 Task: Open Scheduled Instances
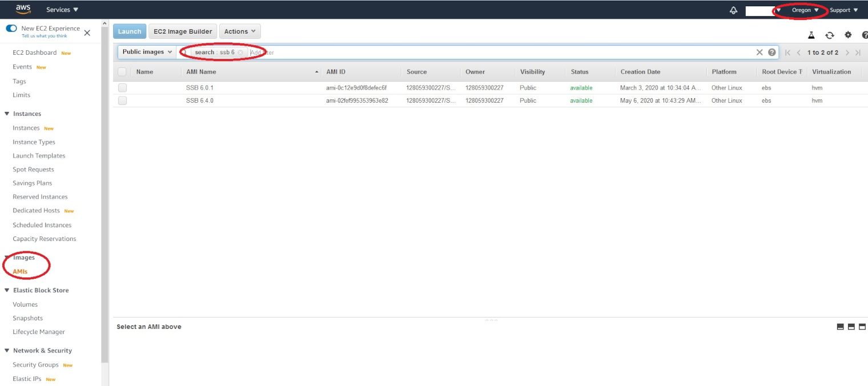point(42,225)
